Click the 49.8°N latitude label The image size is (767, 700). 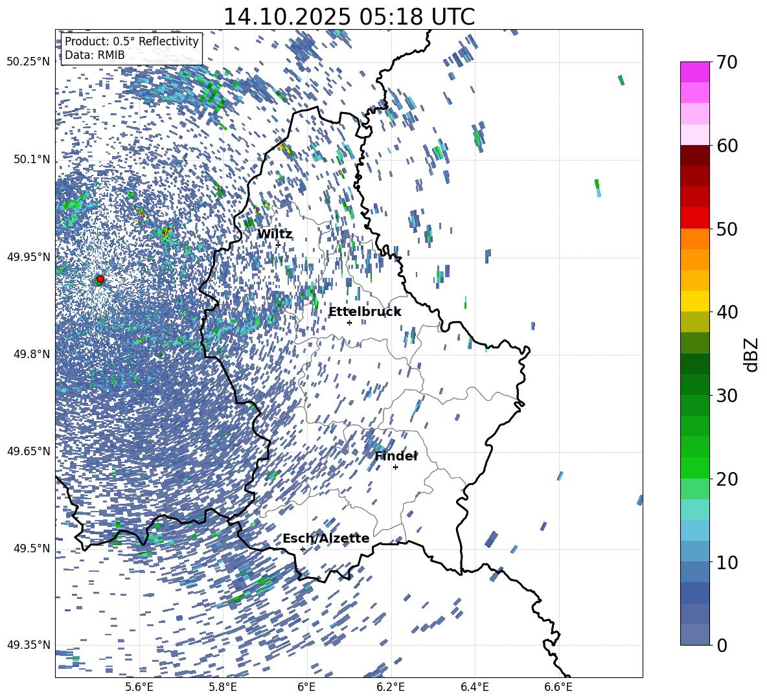coord(32,354)
